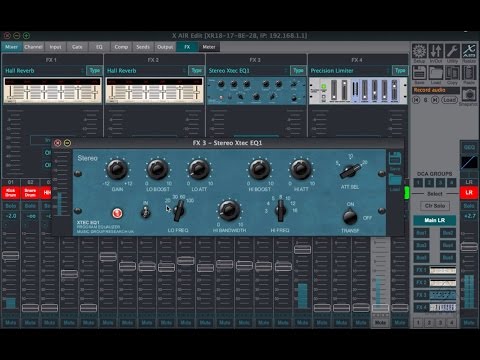Viewport: 480px width, 360px height.
Task: Switch to the EQ tab
Action: click(99, 47)
